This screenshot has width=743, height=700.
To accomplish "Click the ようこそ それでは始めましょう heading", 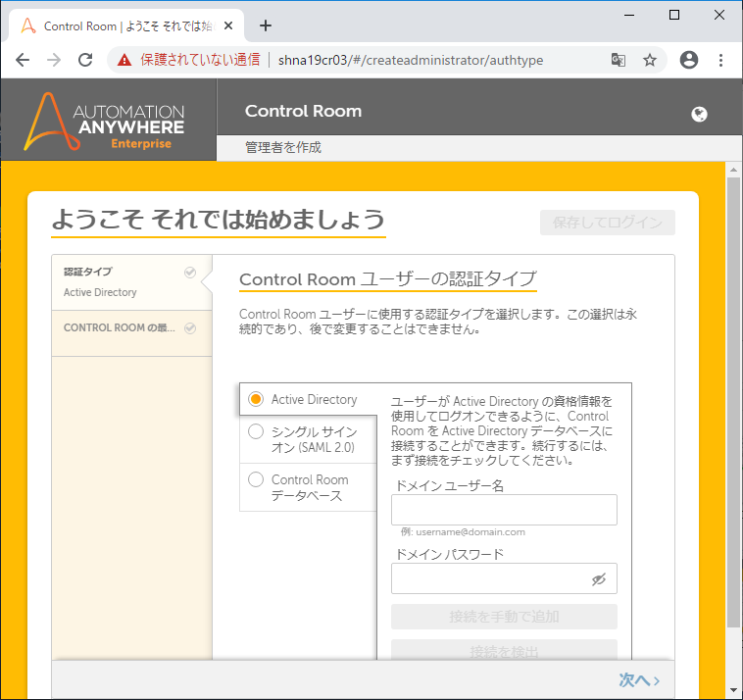I will coord(218,220).
